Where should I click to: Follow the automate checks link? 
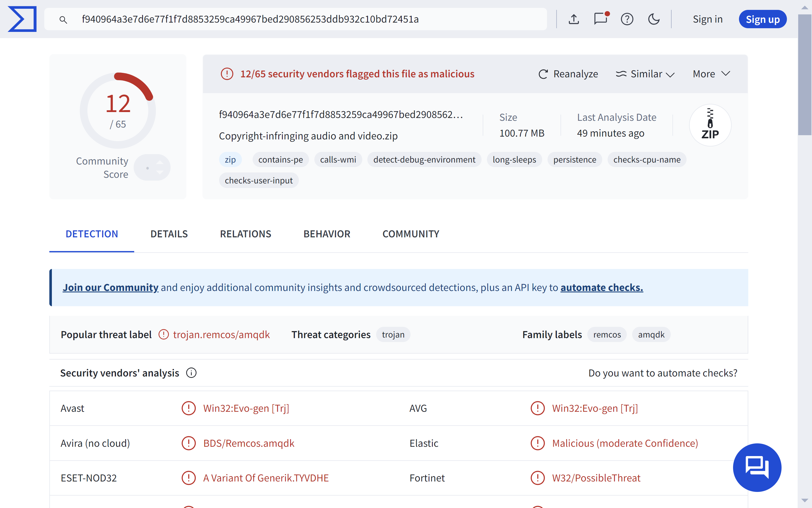602,287
